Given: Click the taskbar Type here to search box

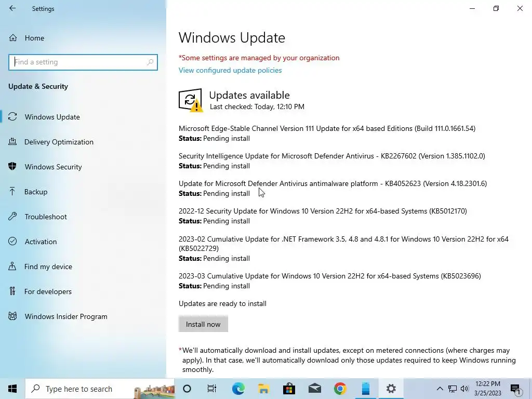Looking at the screenshot, I should click(x=100, y=389).
